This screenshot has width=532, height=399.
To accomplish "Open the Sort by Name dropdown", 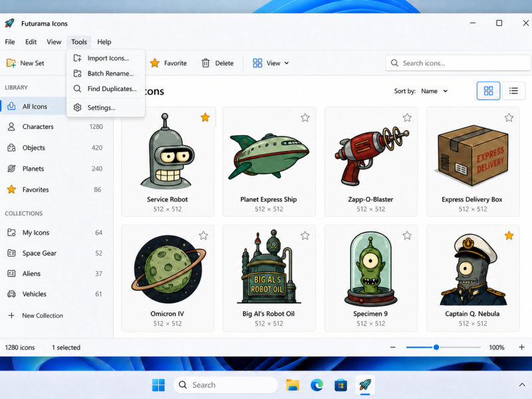I will tap(434, 91).
